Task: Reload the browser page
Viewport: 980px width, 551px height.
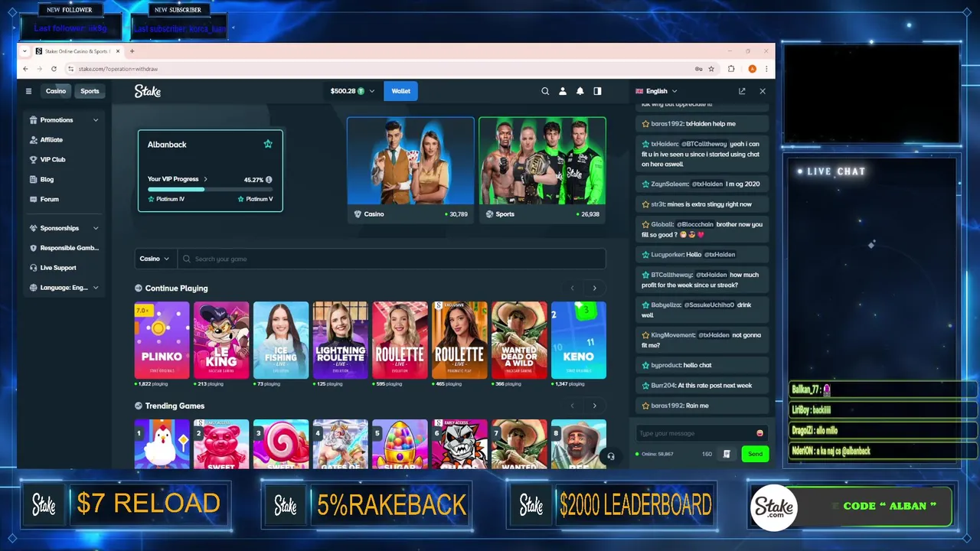Action: pyautogui.click(x=54, y=69)
